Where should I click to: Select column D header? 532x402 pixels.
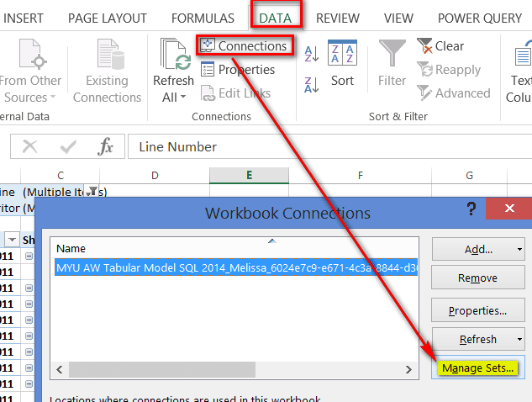click(x=155, y=175)
